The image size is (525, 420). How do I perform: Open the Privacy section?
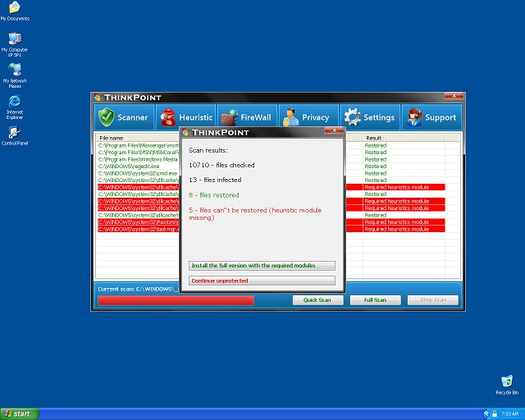pos(306,117)
